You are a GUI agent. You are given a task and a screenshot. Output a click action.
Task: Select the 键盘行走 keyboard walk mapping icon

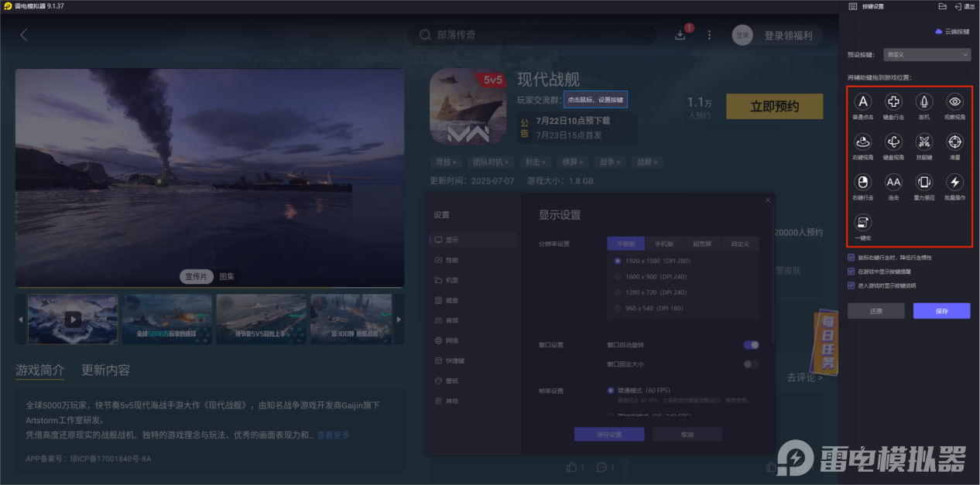[x=893, y=101]
